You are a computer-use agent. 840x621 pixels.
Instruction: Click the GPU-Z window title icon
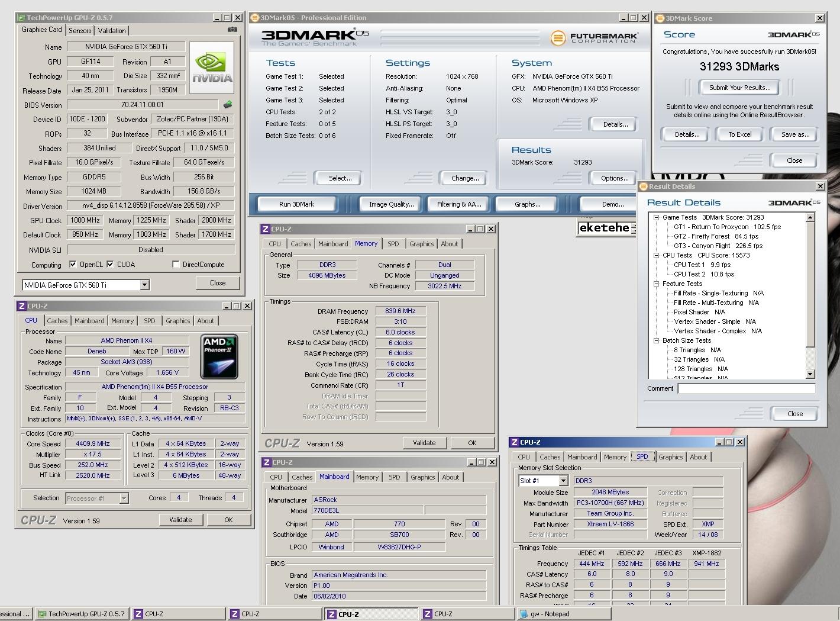click(21, 18)
